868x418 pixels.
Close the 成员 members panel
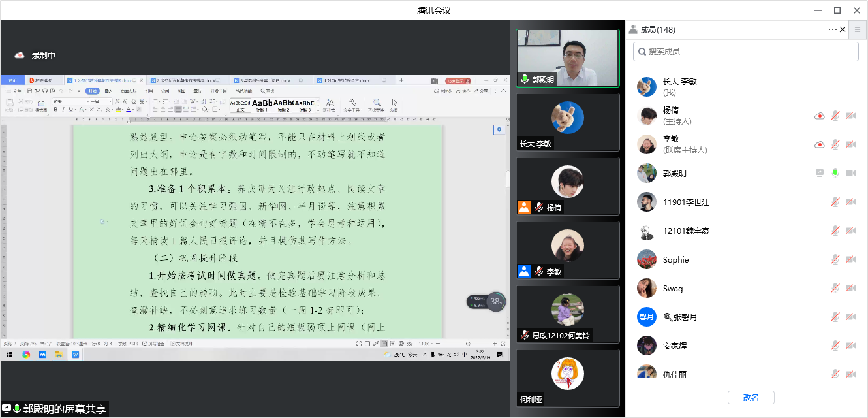(843, 29)
